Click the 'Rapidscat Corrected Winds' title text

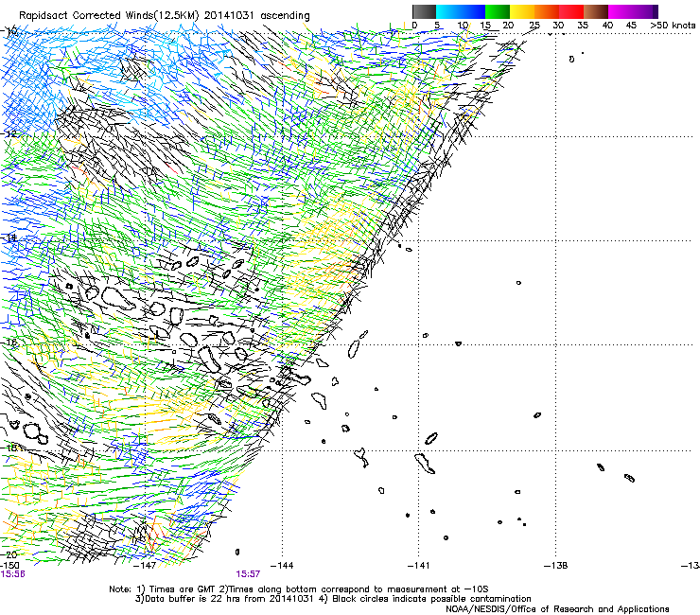[x=86, y=16]
